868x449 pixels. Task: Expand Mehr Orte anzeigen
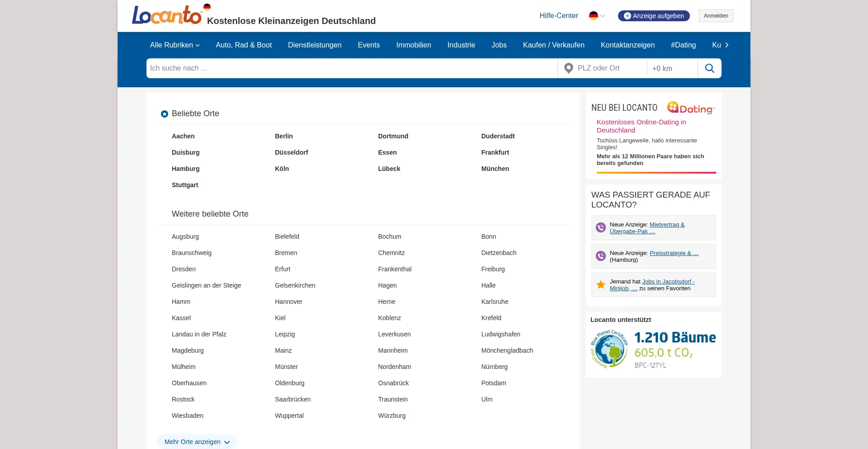[197, 442]
